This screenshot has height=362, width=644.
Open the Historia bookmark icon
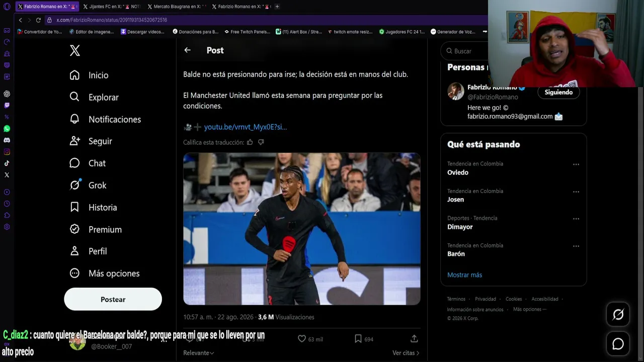click(74, 207)
